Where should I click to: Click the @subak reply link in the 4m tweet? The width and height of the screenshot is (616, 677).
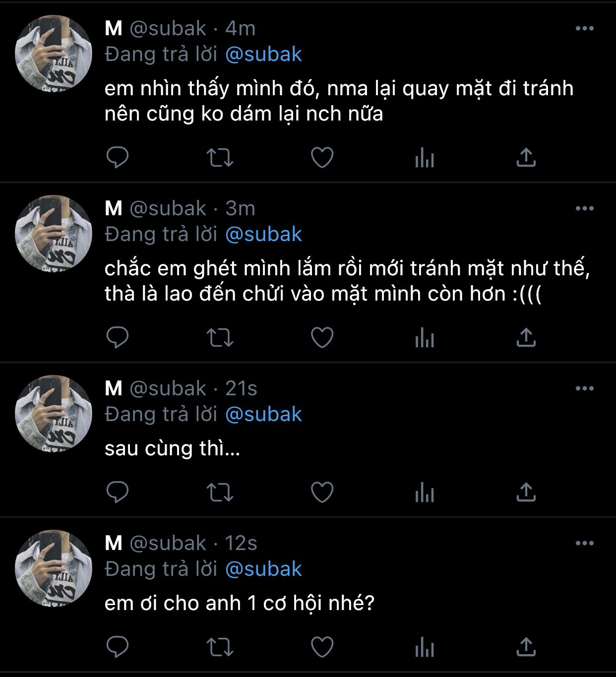263,55
